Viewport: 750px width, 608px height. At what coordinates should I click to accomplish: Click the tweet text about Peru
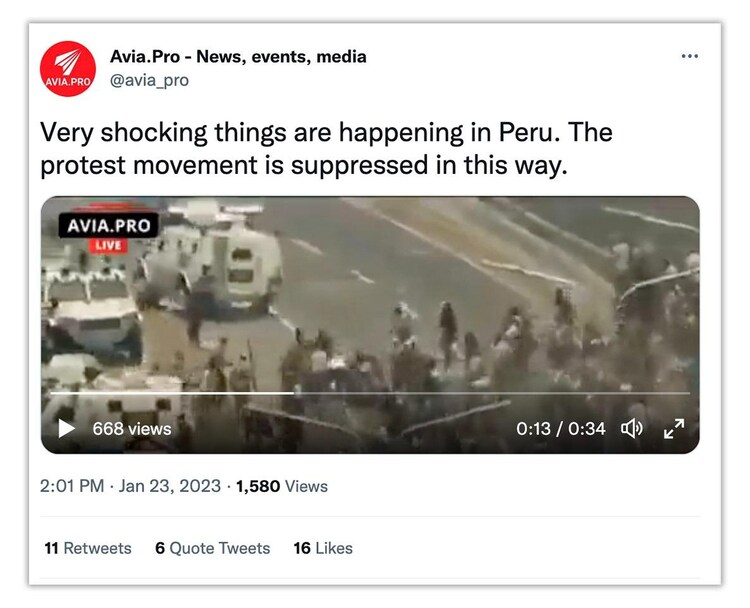(x=326, y=148)
